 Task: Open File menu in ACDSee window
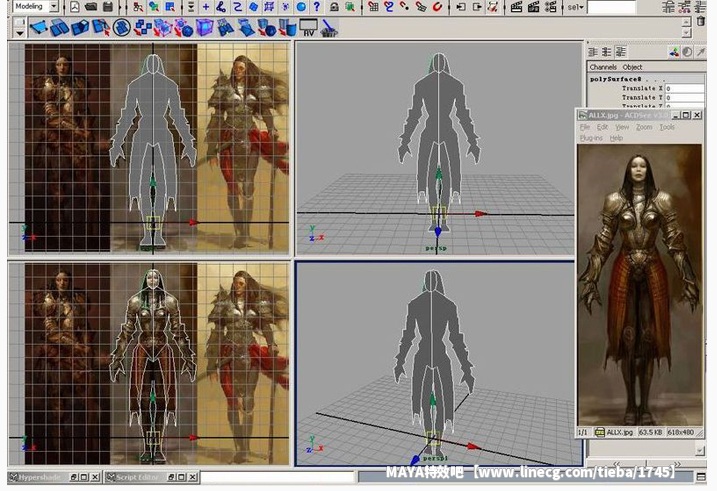pos(585,127)
